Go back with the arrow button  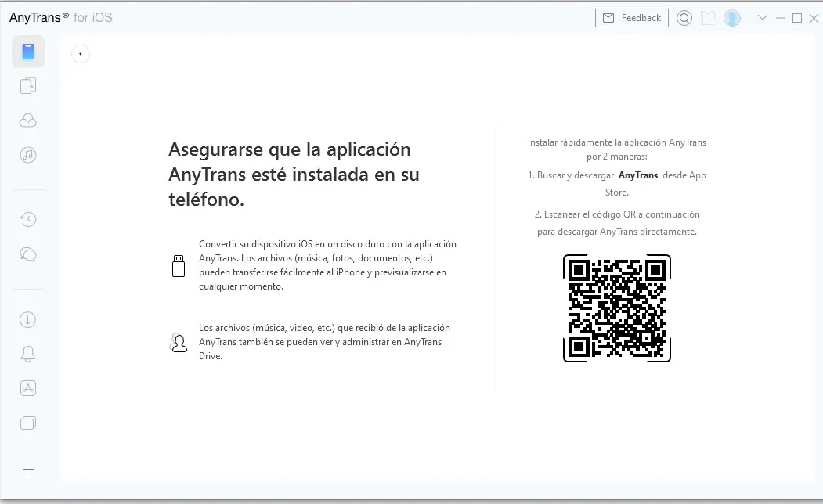[x=81, y=54]
